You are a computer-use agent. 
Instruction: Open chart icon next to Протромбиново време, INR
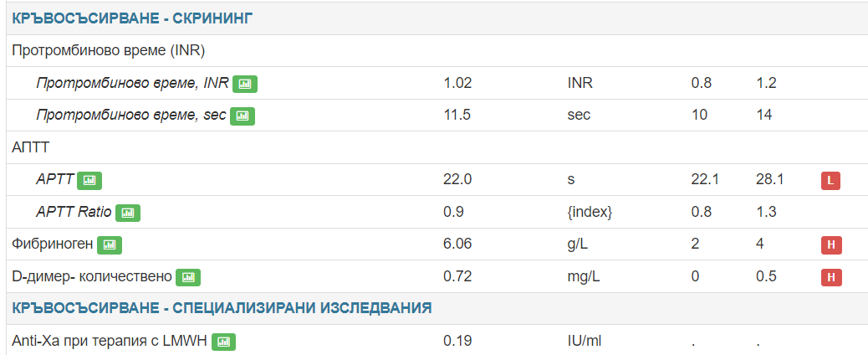pyautogui.click(x=245, y=84)
